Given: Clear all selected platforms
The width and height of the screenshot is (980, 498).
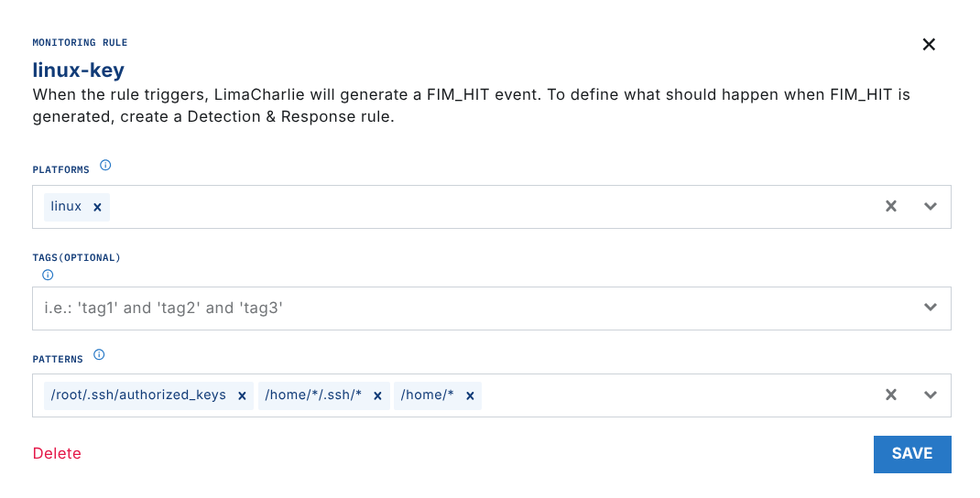Looking at the screenshot, I should (x=890, y=207).
